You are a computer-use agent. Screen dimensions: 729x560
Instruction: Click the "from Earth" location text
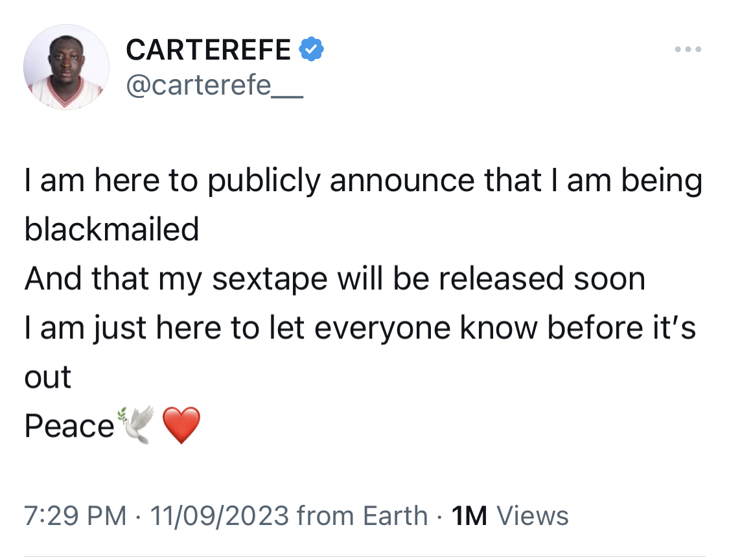(363, 516)
